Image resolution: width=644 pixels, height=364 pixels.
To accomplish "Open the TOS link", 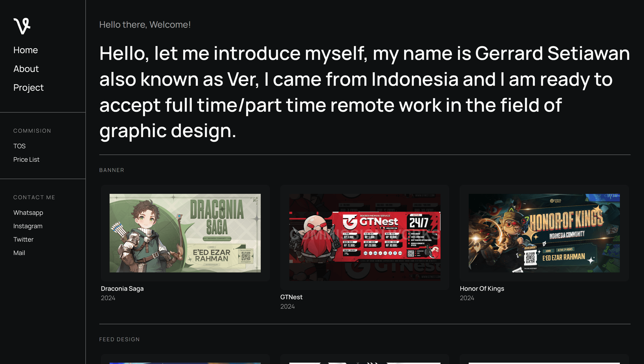I will coord(19,146).
